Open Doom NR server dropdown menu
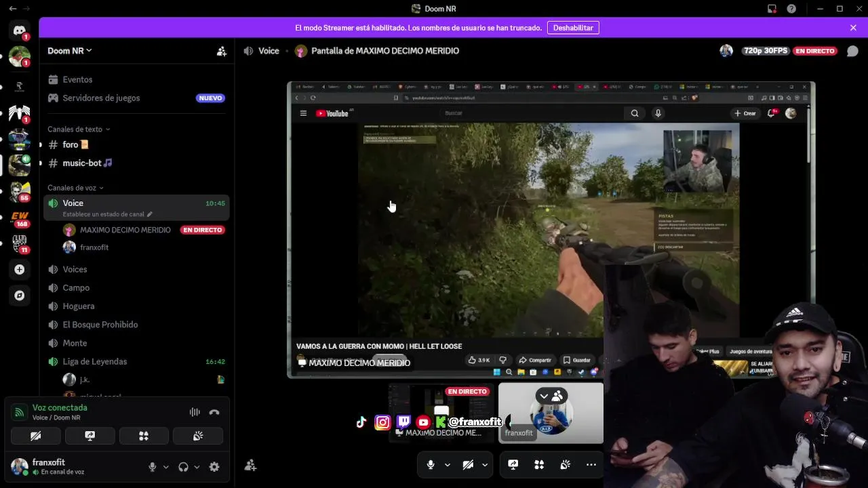Viewport: 868px width, 488px height. point(70,51)
